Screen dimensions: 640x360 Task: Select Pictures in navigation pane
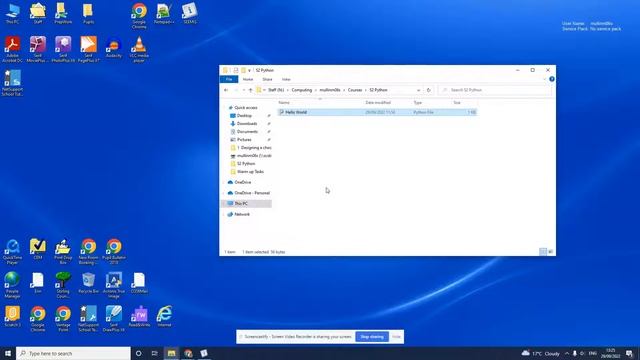point(244,140)
